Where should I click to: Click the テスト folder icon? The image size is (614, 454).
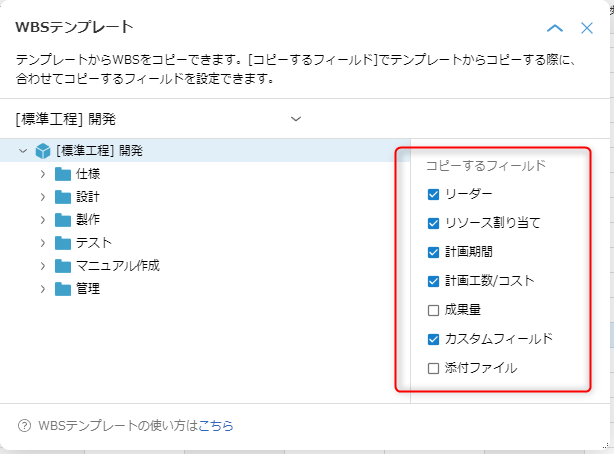pos(64,243)
